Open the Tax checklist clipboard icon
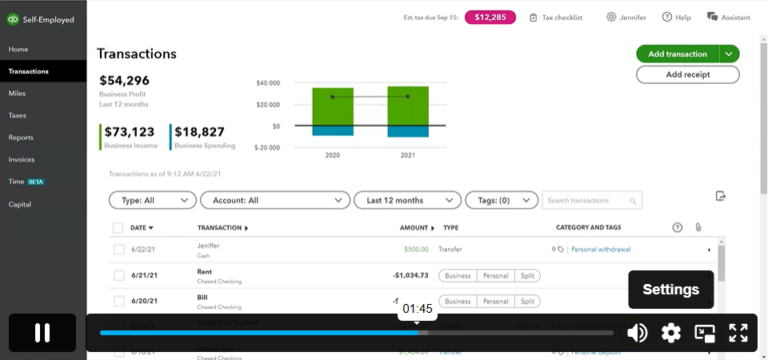The width and height of the screenshot is (768, 360). (533, 18)
